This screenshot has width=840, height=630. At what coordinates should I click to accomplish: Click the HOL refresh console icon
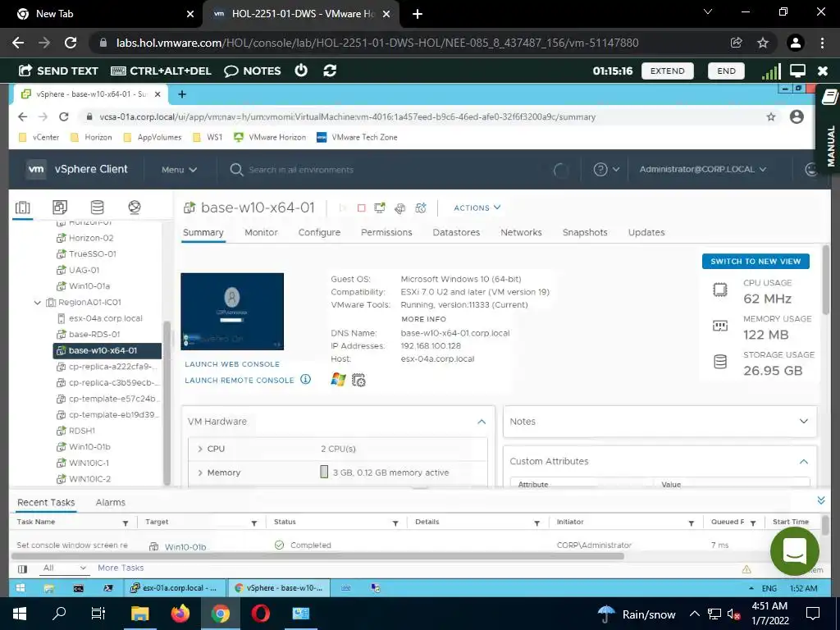330,71
